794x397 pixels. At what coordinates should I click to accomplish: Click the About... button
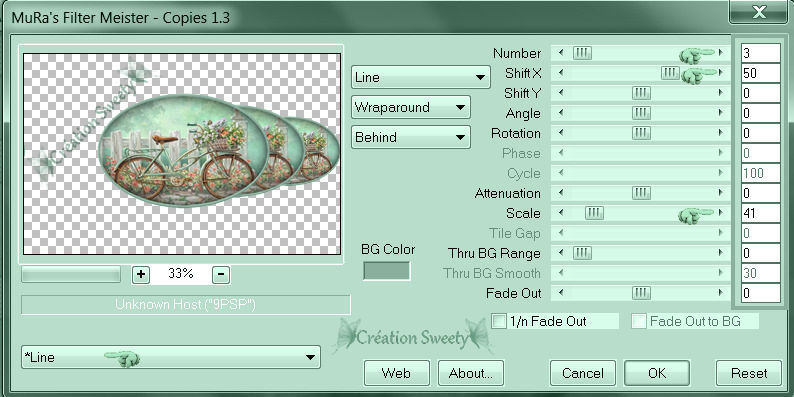(x=471, y=374)
